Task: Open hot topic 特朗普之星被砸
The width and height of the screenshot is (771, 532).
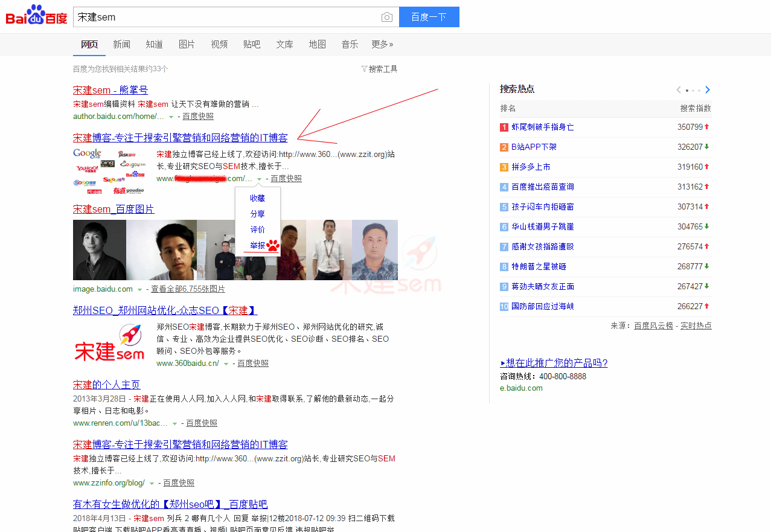Action: (x=539, y=267)
